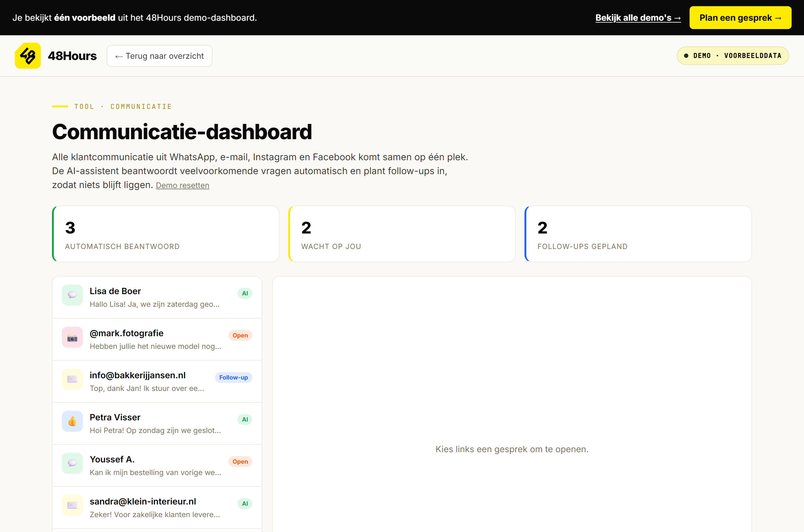Screen dimensions: 804x532
Task: Click the preview 'Zeker! Voor zakelijke klanten levere...'
Action: (x=155, y=515)
